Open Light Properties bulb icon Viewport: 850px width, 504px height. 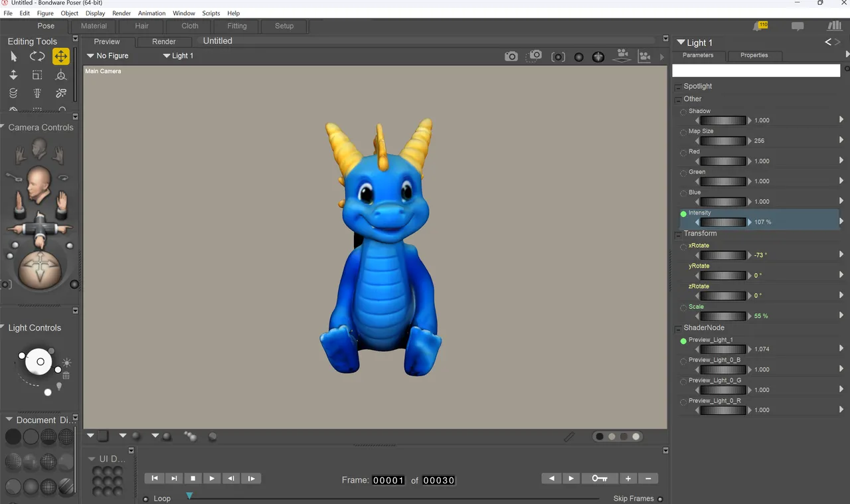click(58, 386)
